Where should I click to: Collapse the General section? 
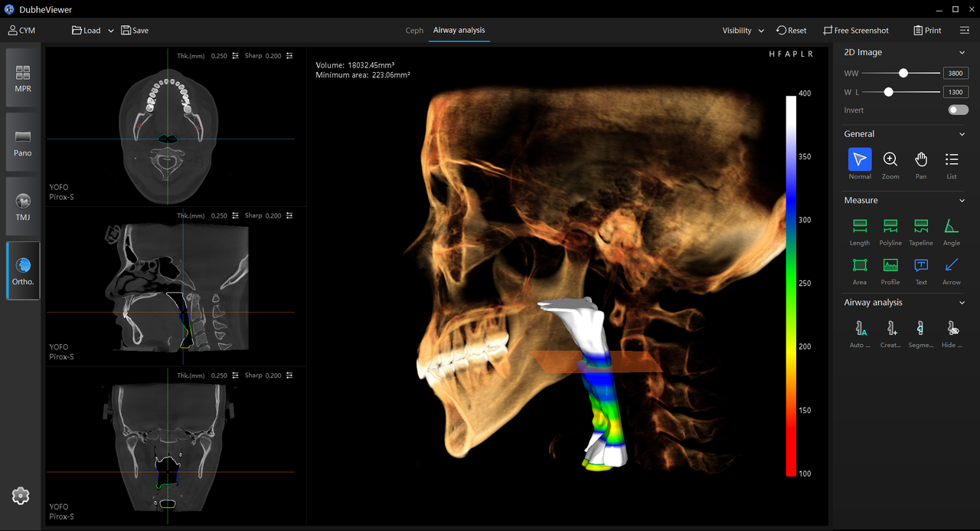[962, 134]
